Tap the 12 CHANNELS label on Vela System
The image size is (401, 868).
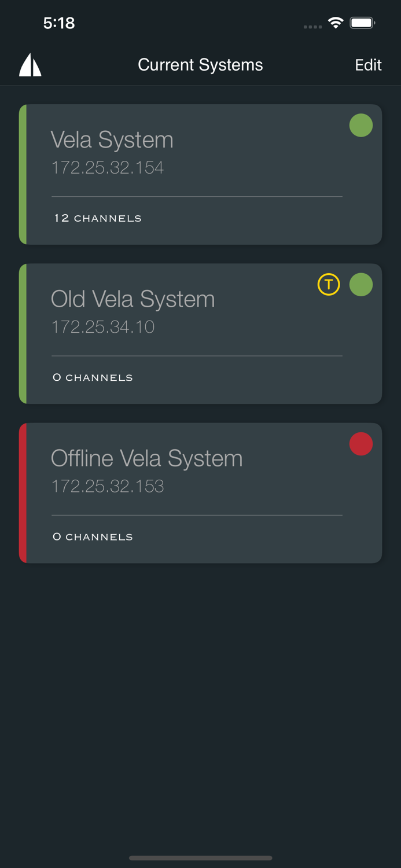click(97, 218)
